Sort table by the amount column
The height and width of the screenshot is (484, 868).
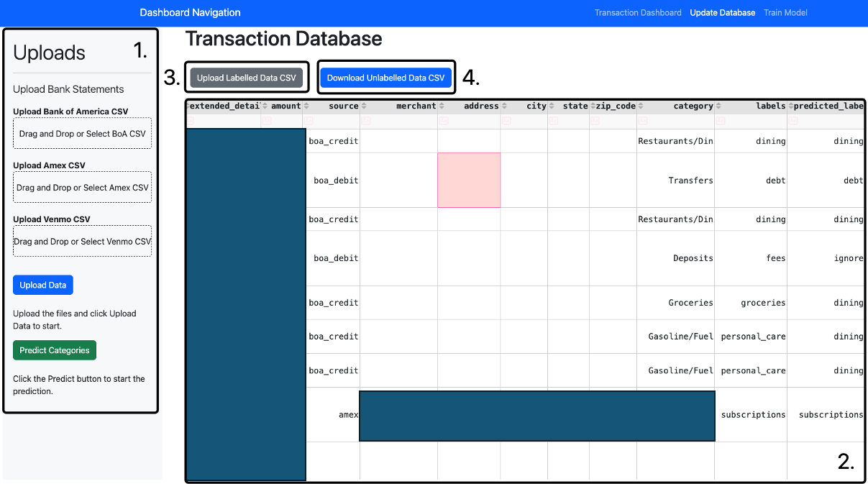[266, 106]
